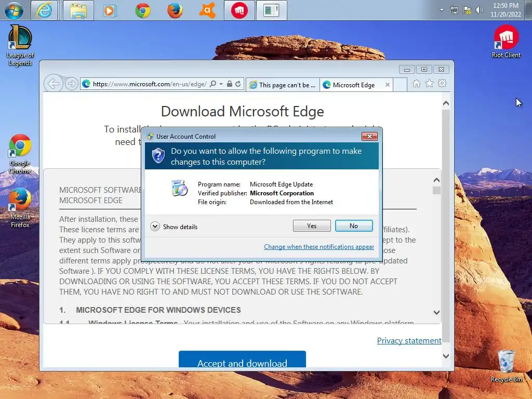This screenshot has width=532, height=399.
Task: Open League of Legends desktop shortcut
Action: click(x=20, y=45)
